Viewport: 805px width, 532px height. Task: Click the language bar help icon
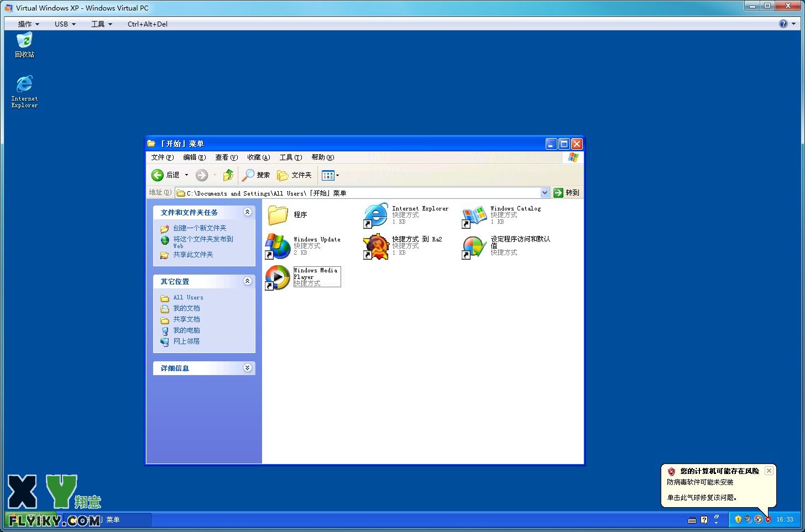(704, 520)
